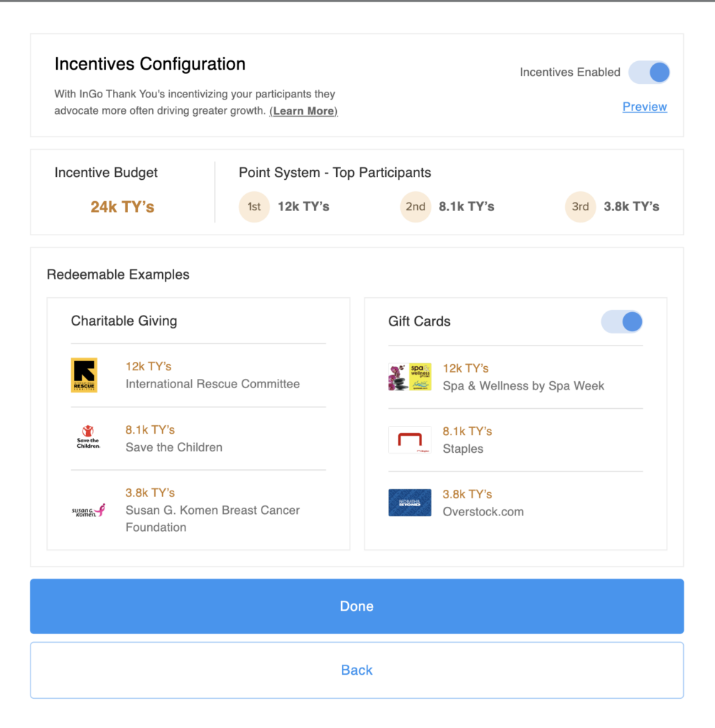
Task: Click the Spa & Wellness gift card image
Action: (409, 377)
